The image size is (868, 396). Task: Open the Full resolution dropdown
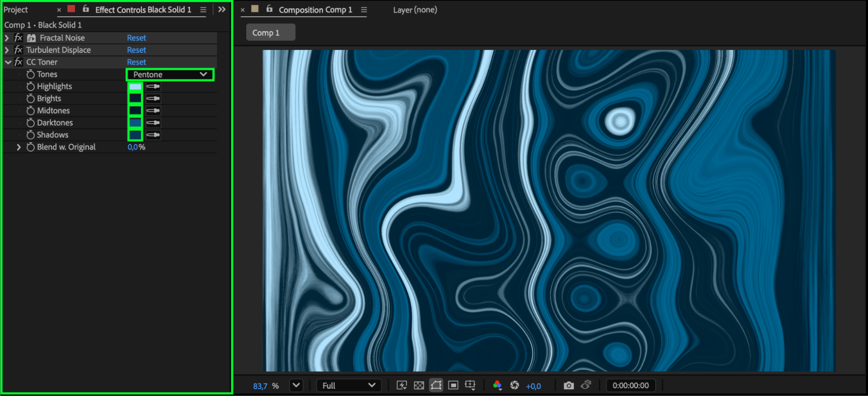[349, 385]
